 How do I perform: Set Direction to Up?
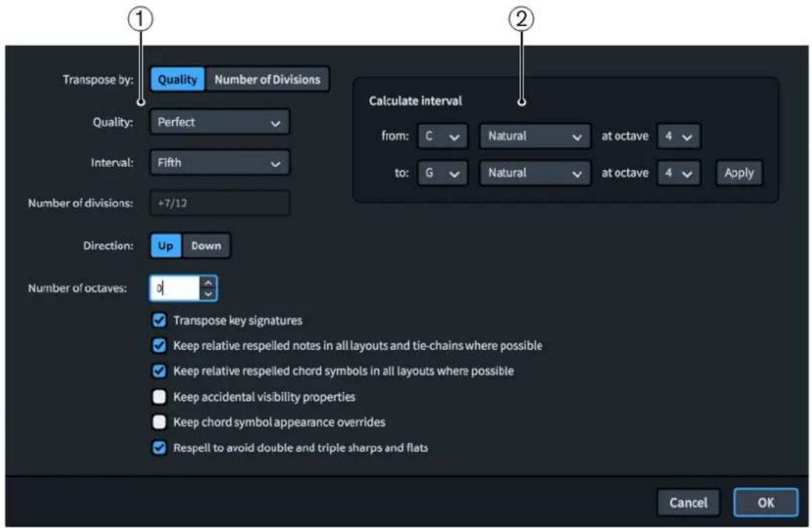(166, 245)
